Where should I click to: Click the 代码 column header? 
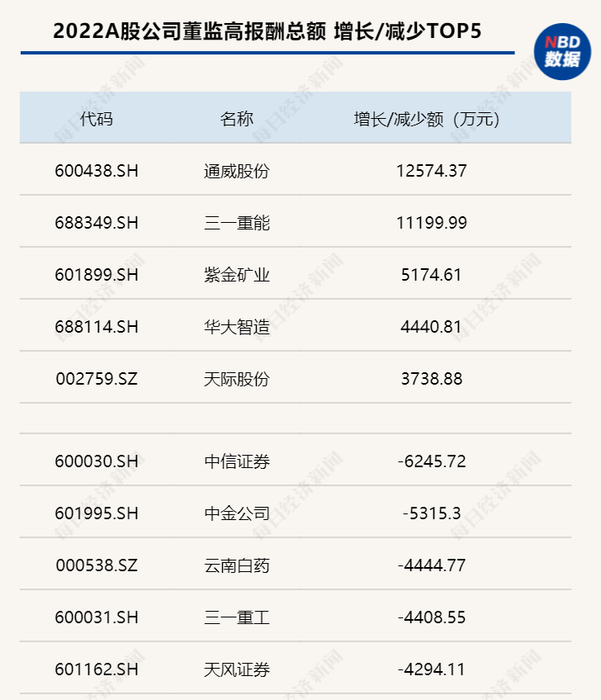click(x=97, y=119)
